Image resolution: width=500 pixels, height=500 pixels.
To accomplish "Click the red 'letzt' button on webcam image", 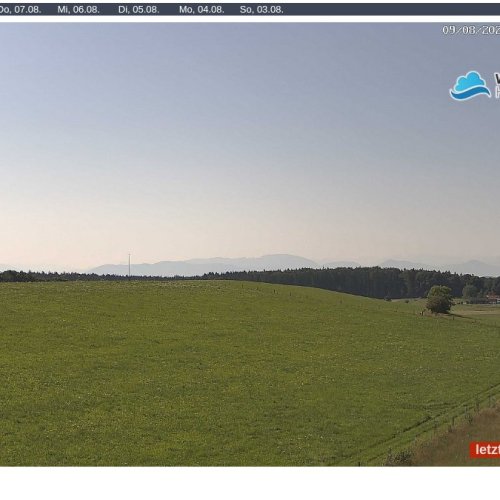I will pos(485,450).
